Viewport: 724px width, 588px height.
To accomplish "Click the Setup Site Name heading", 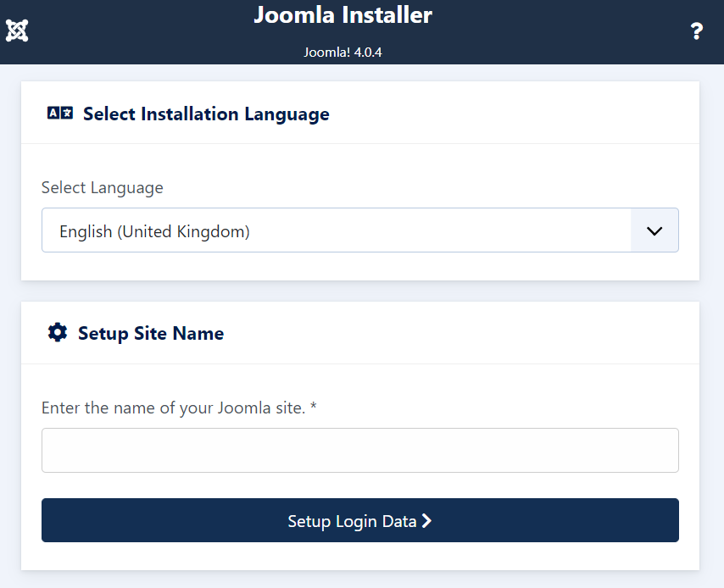I will [151, 333].
